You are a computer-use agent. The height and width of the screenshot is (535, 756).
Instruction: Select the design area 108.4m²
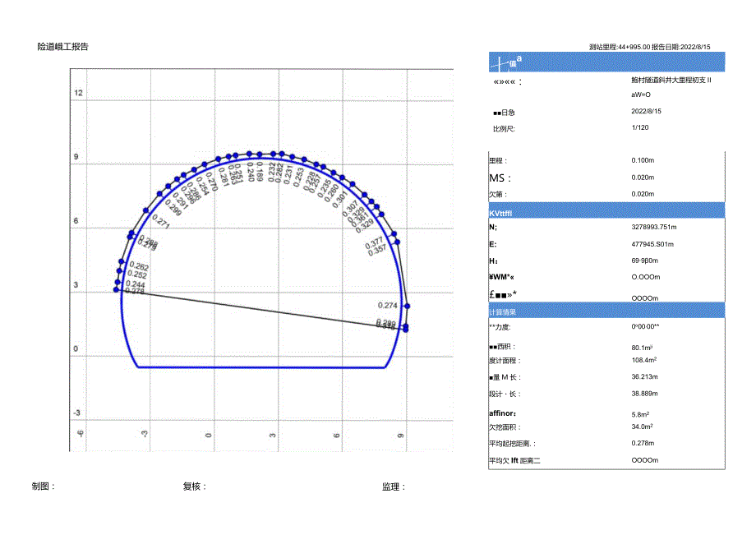[x=644, y=360]
